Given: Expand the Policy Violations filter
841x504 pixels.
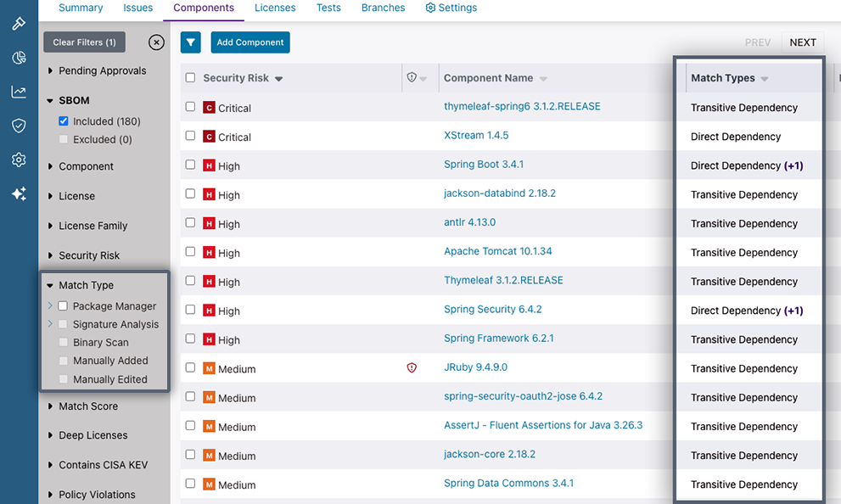Looking at the screenshot, I should 50,495.
